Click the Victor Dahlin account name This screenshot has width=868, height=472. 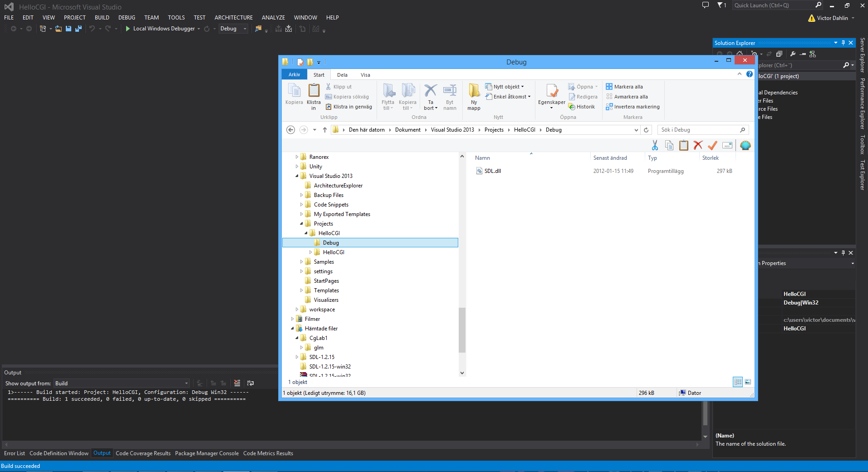click(x=832, y=18)
